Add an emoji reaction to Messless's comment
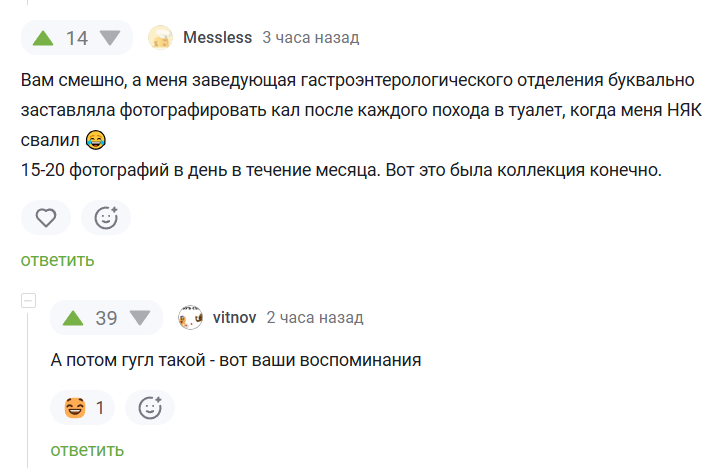728x468 pixels. point(106,218)
